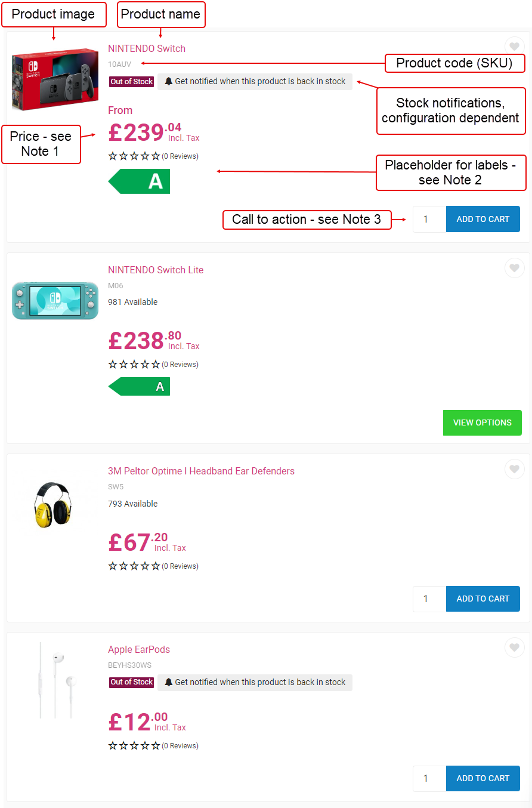Click a rating star for Apple EarPods
Viewport: 532px width, 808px height.
tap(112, 745)
